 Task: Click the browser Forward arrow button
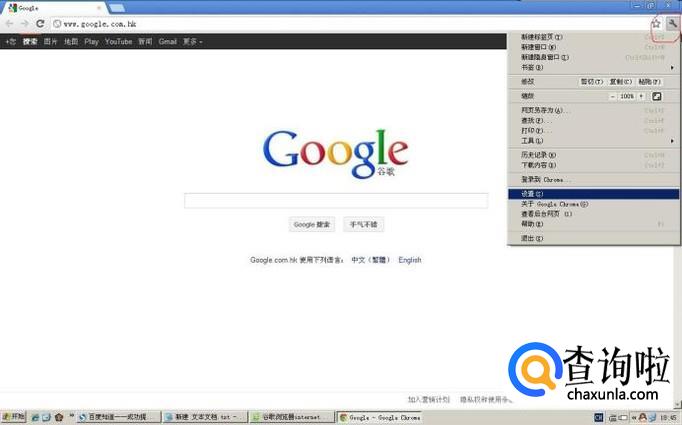pos(24,23)
